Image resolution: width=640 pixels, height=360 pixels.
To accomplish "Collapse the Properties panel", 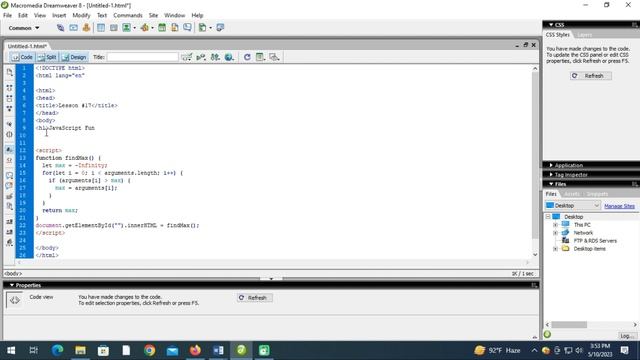I will click(12, 285).
